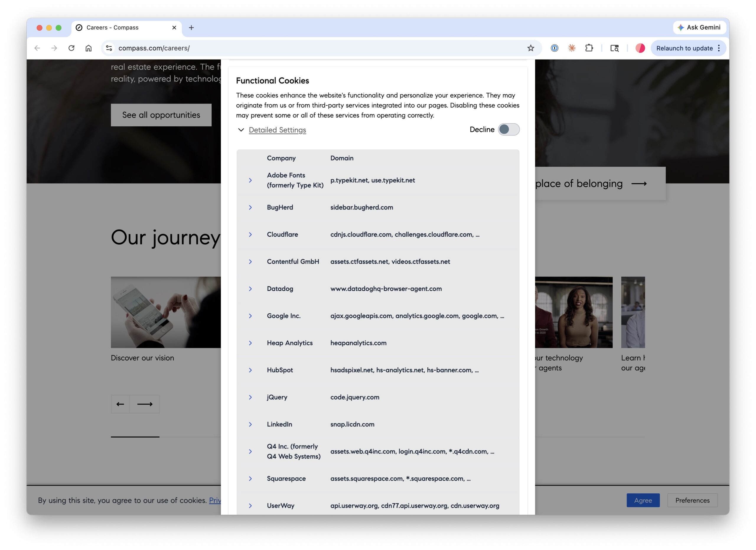Expand the Cloudflare row chevron
The width and height of the screenshot is (756, 550).
[x=250, y=235]
